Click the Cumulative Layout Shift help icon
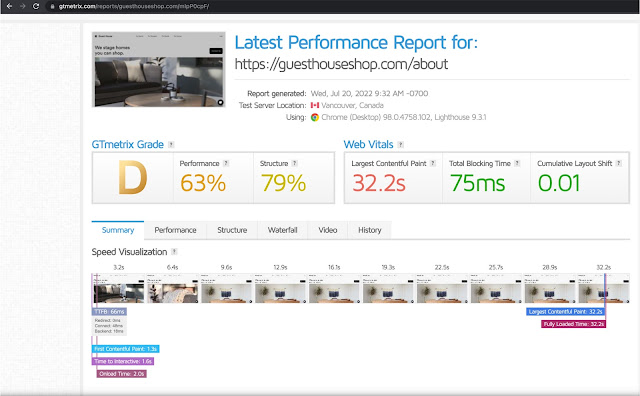The width and height of the screenshot is (640, 396). click(x=618, y=163)
